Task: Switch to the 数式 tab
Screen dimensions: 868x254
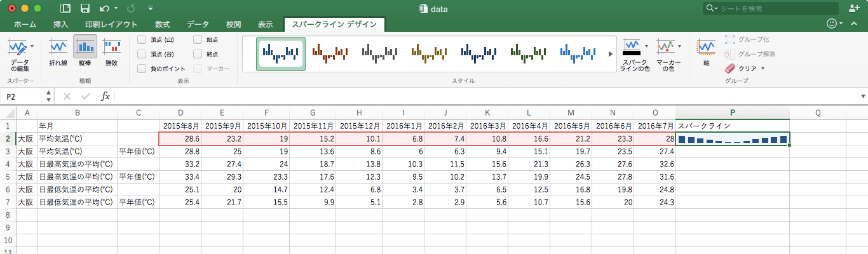Action: tap(162, 25)
